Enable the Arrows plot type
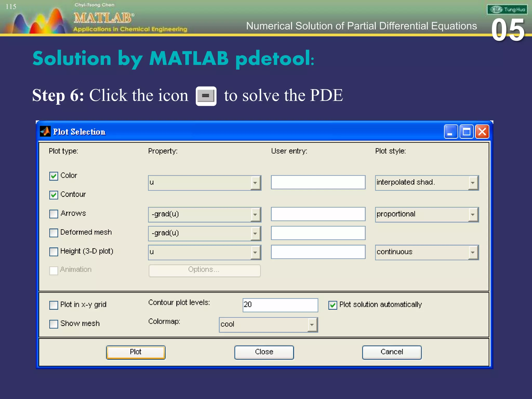The width and height of the screenshot is (532, 399). click(x=54, y=214)
